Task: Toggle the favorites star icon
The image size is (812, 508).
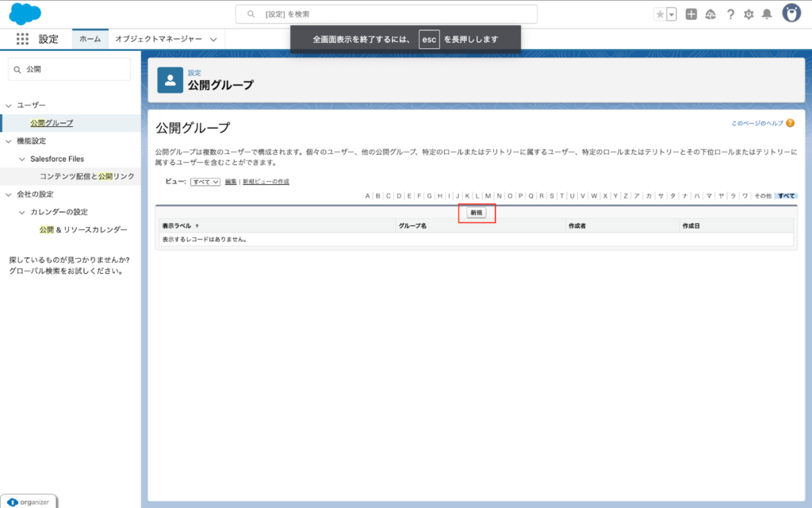Action: pos(660,13)
